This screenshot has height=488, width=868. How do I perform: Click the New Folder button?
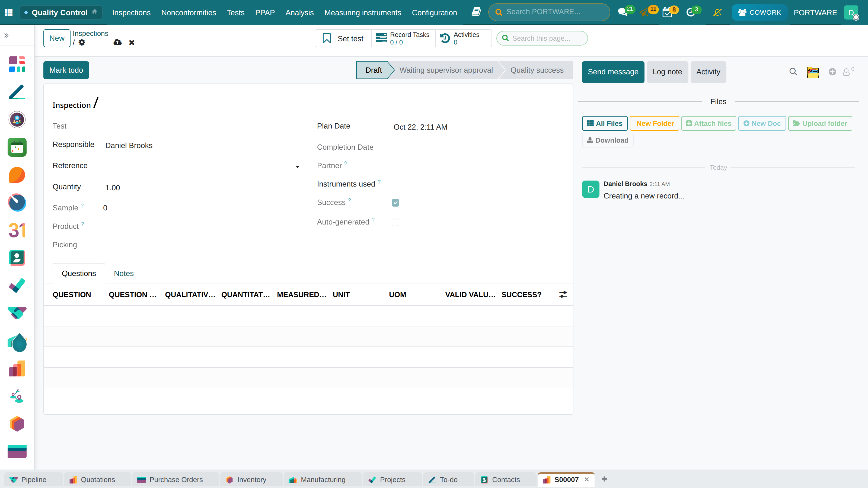(654, 123)
